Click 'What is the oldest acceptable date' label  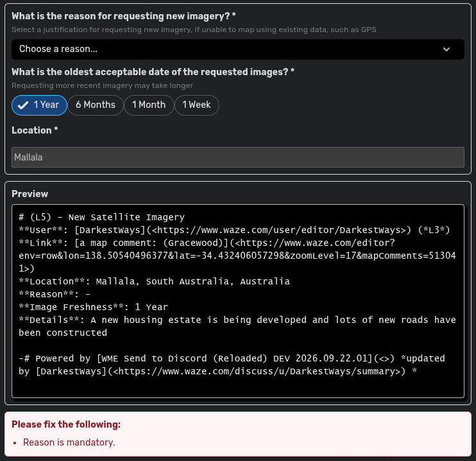[153, 72]
